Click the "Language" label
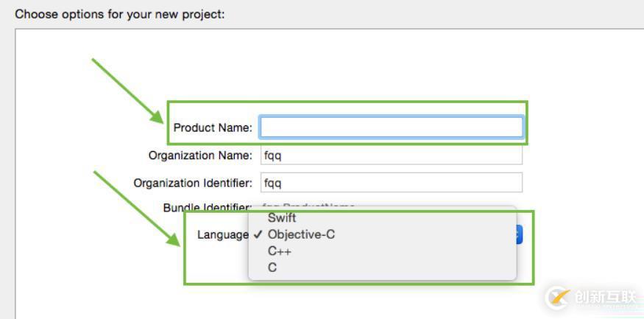 [222, 235]
